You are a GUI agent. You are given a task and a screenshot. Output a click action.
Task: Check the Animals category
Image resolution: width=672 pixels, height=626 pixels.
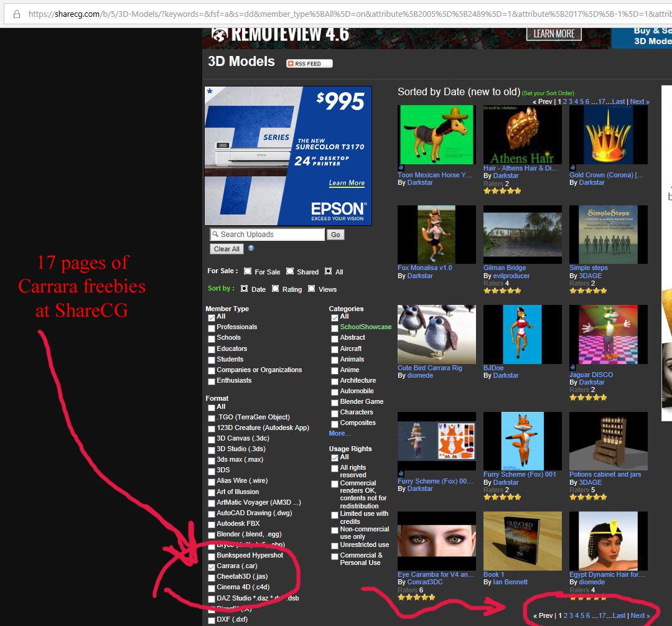pyautogui.click(x=335, y=360)
